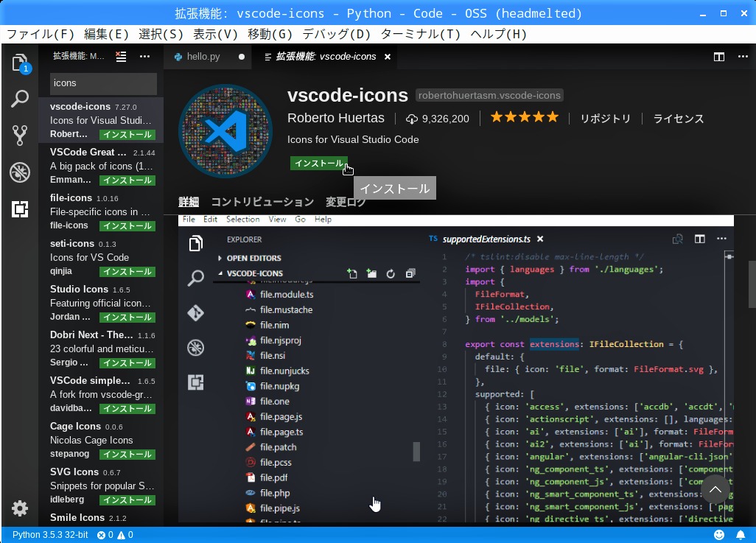The height and width of the screenshot is (543, 756).
Task: Install Dobri Next extension from list
Action: pos(127,362)
